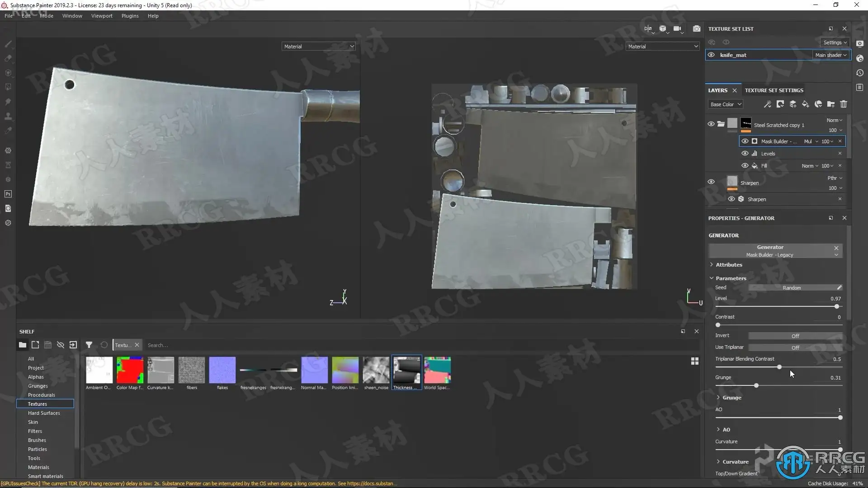Delete layer with the trash icon
The image size is (868, 488).
[844, 104]
